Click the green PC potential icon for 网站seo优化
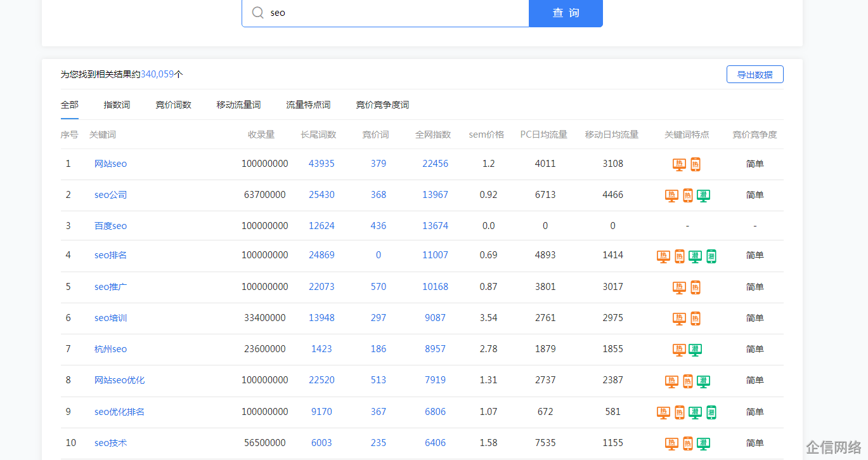Screen dimensions: 868x460 [x=703, y=381]
